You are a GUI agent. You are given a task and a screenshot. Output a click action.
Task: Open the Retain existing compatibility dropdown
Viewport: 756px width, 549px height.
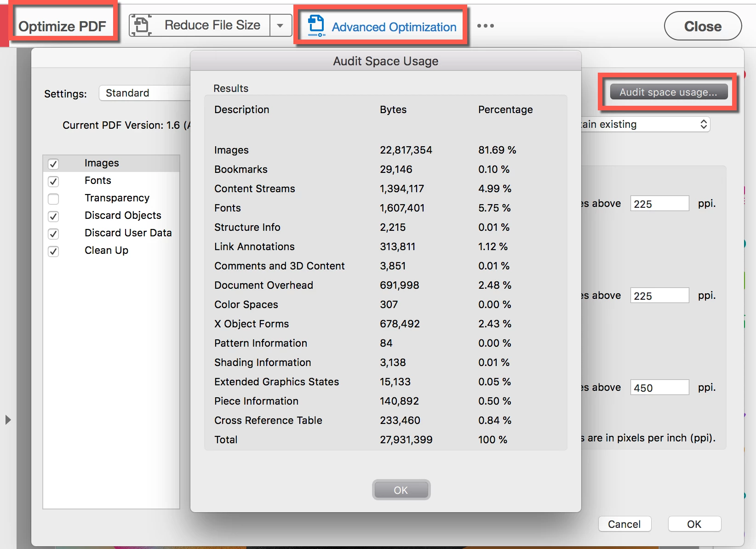click(646, 124)
